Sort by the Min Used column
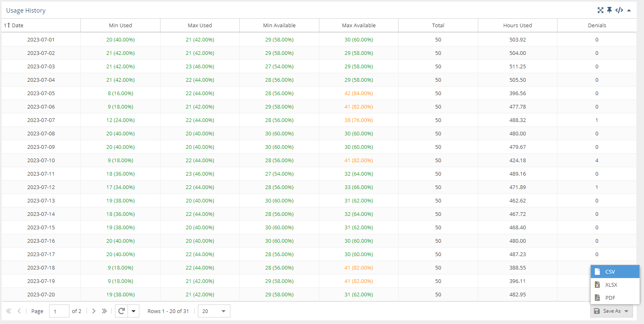 coord(120,25)
